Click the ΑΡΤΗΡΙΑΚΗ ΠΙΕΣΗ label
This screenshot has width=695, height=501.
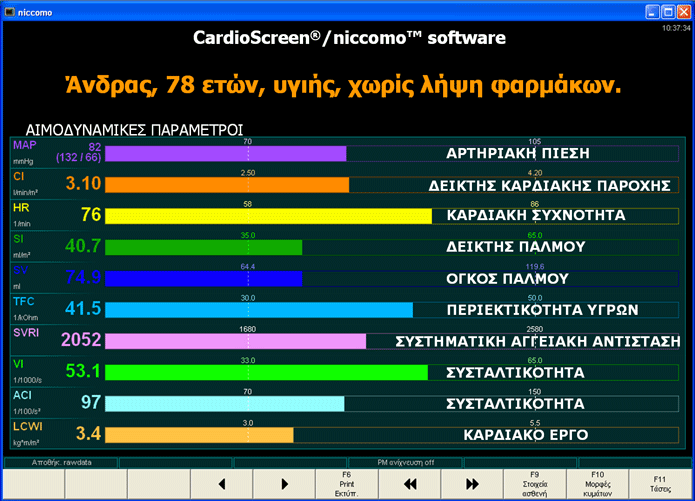click(518, 154)
